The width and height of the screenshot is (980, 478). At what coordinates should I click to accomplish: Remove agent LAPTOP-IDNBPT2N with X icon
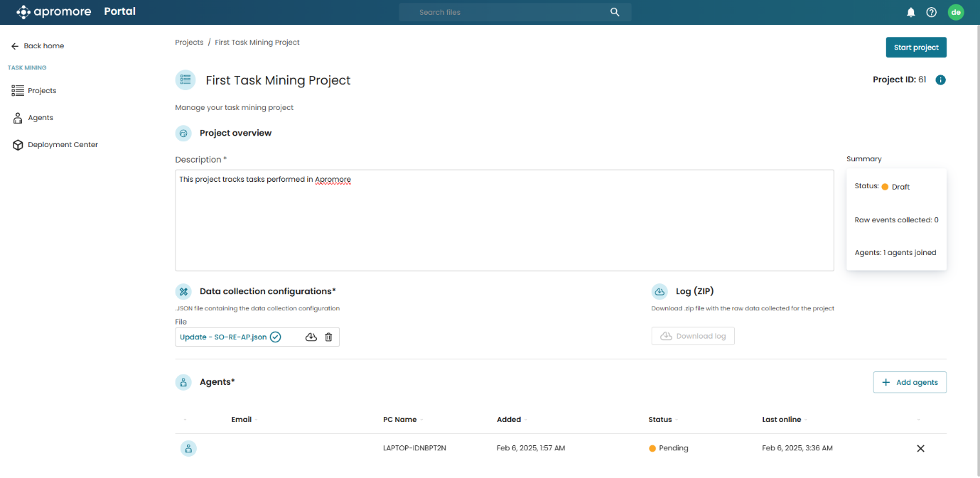click(920, 448)
